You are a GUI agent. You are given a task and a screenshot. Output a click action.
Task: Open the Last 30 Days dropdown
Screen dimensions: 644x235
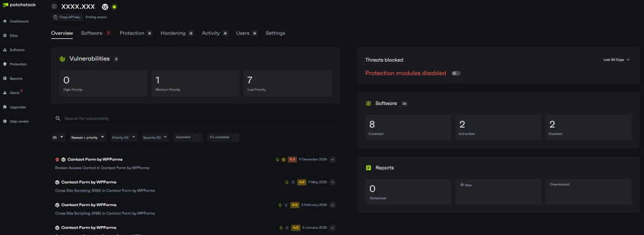click(x=616, y=60)
